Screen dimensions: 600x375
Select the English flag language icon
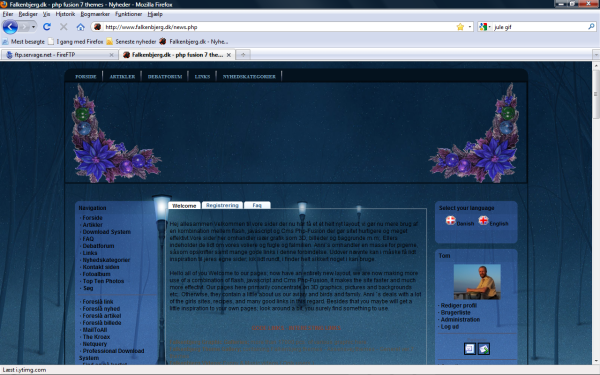coord(484,220)
